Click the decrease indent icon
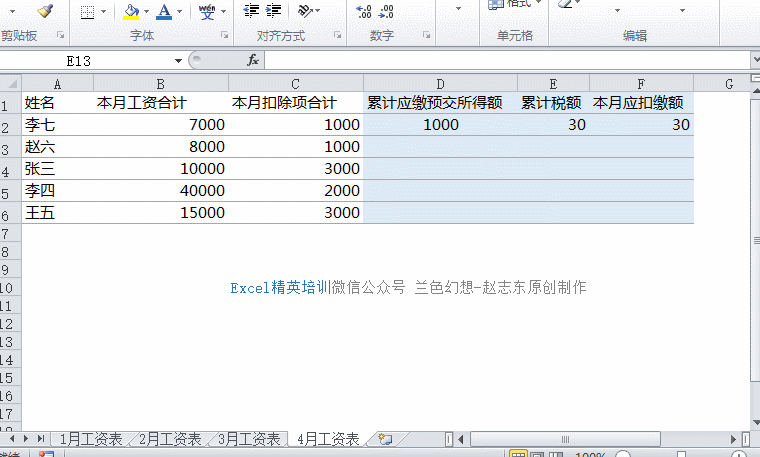This screenshot has height=457, width=760. click(x=251, y=11)
